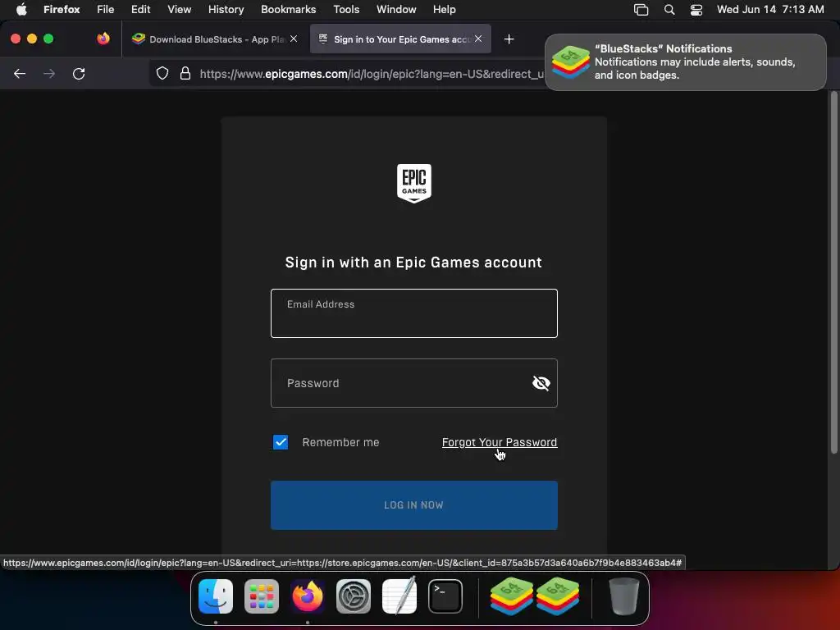
Task: Reload the current page
Action: click(79, 73)
